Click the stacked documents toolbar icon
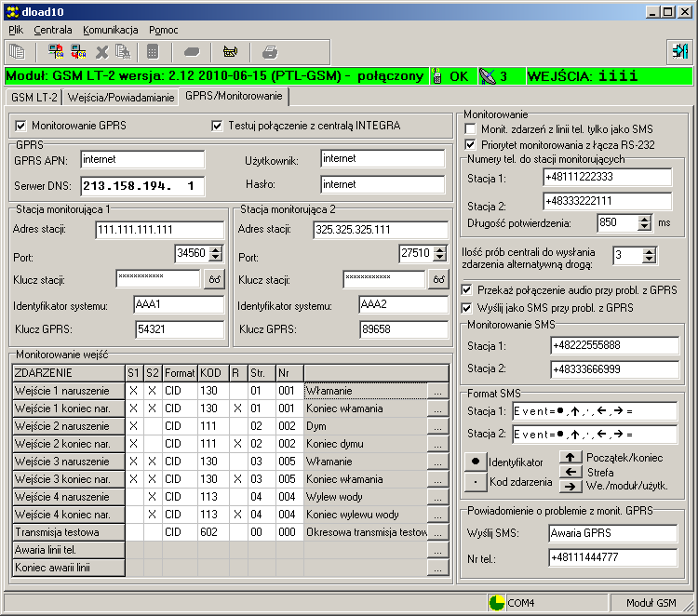Viewport: 698px width, 616px height. click(17, 51)
